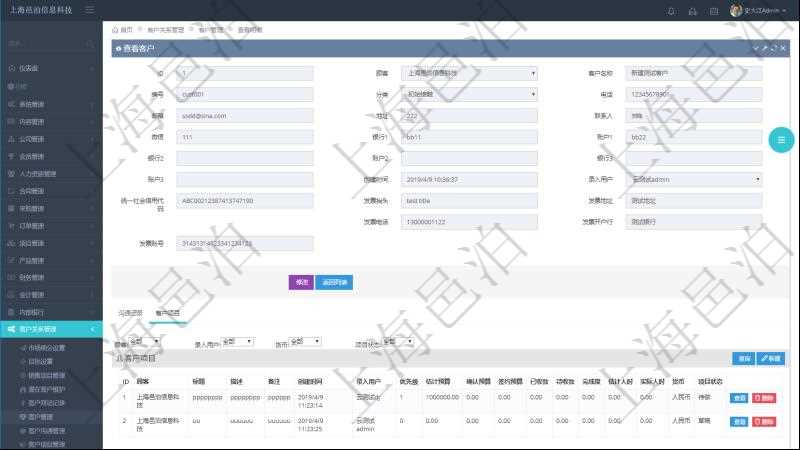Collapse the 查看客户 panel using chevron
The image size is (800, 450).
pyautogui.click(x=756, y=48)
